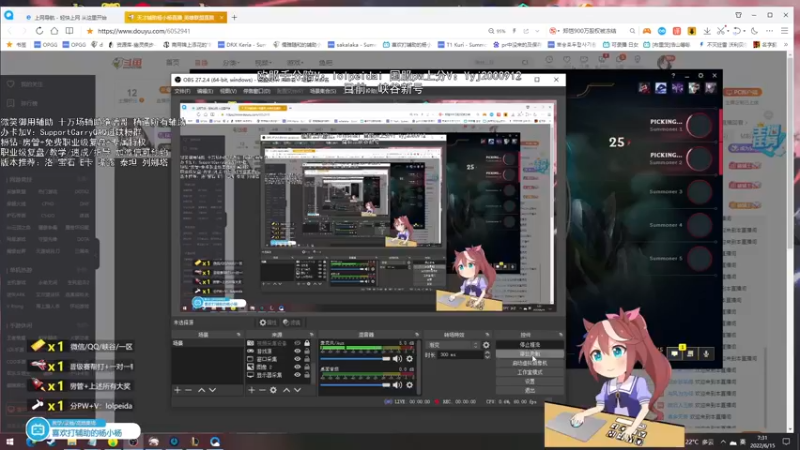Move the selected source down
The width and height of the screenshot is (800, 450).
(297, 390)
